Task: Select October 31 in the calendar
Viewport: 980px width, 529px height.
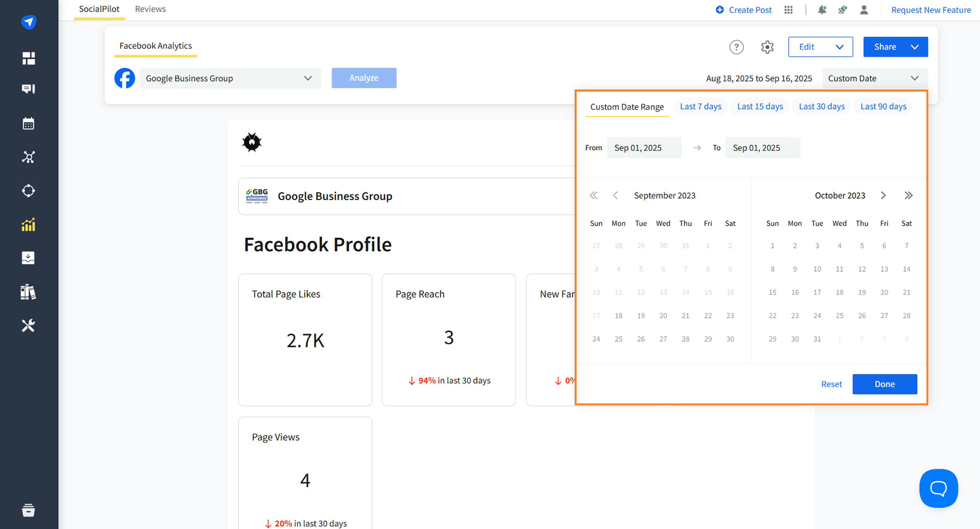Action: pyautogui.click(x=817, y=339)
